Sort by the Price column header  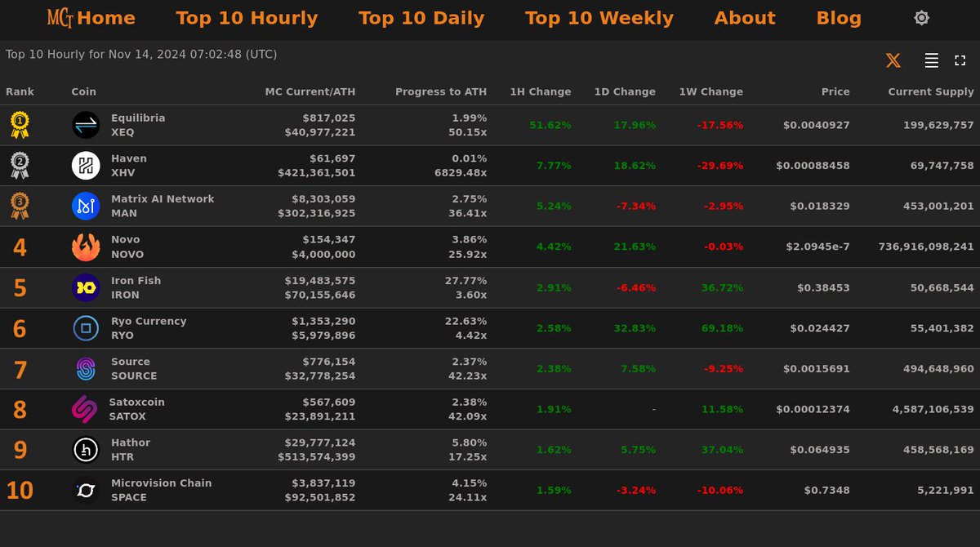click(x=835, y=91)
